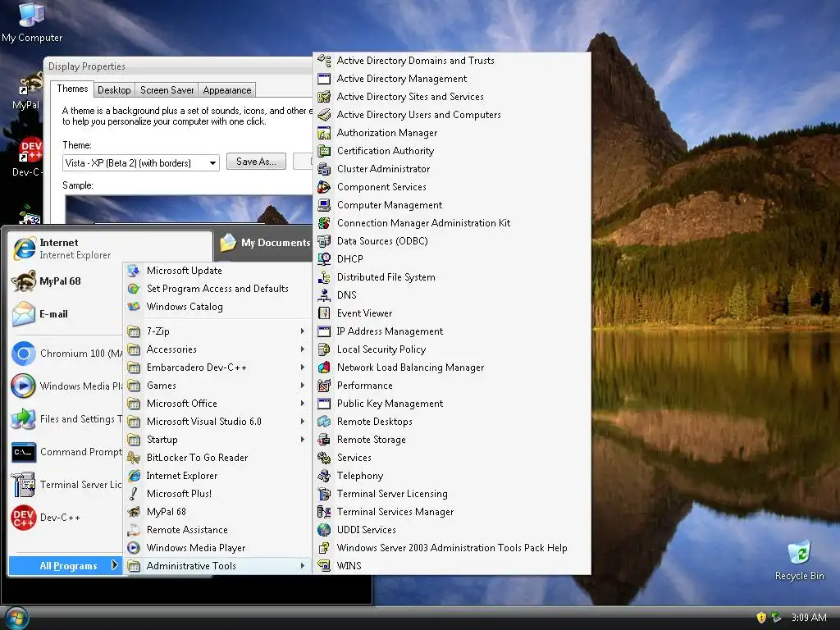Click All Programs button
This screenshot has height=630, width=840.
tap(65, 566)
